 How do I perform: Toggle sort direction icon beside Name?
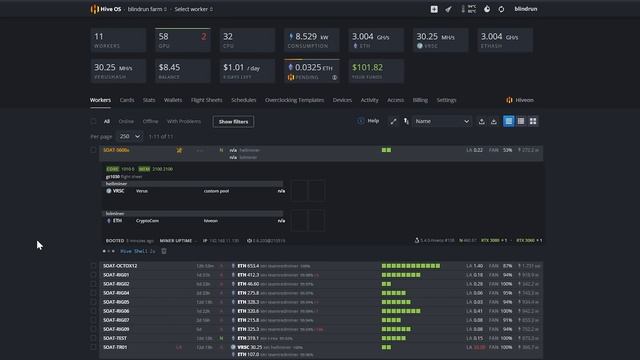[x=406, y=121]
